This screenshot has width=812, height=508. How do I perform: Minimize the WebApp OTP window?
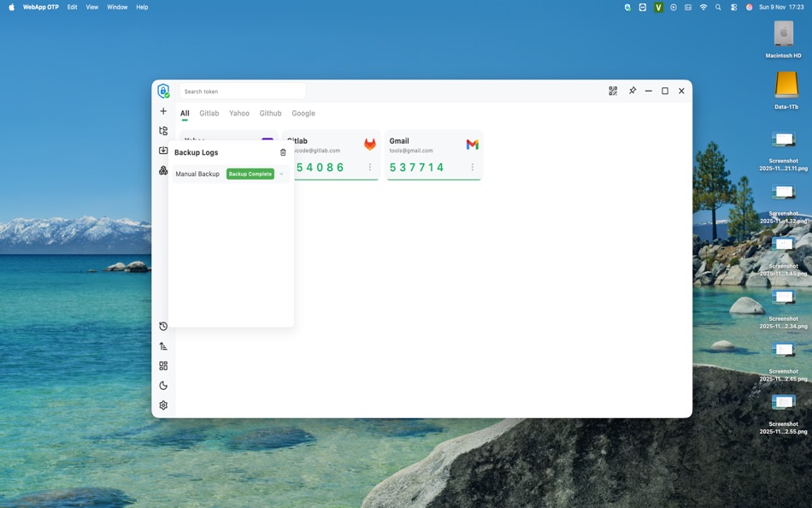coord(649,91)
